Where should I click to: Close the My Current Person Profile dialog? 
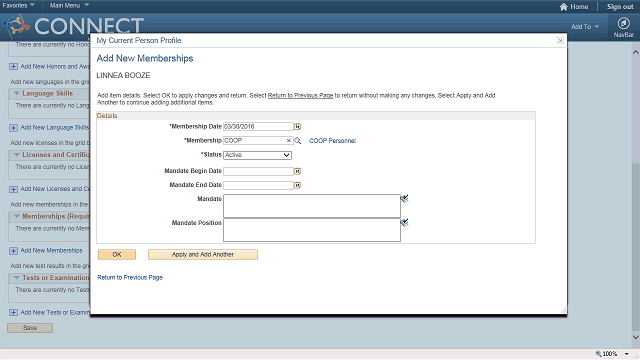point(560,40)
